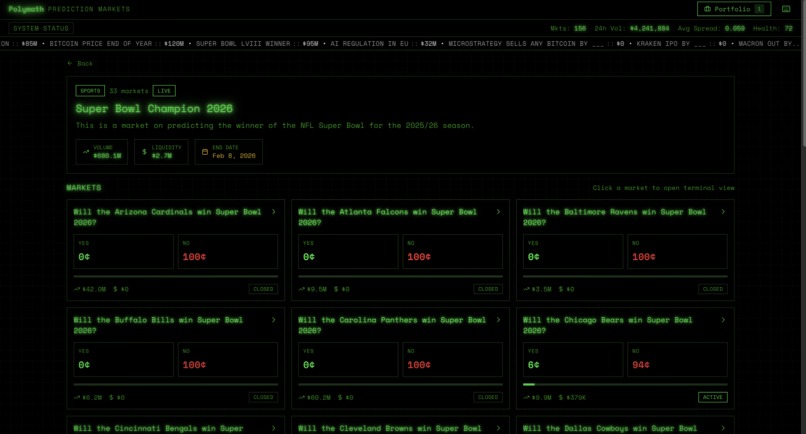Click the ACTIVE badge on Chicago Bears
Viewport: 806px width, 434px height.
[712, 397]
